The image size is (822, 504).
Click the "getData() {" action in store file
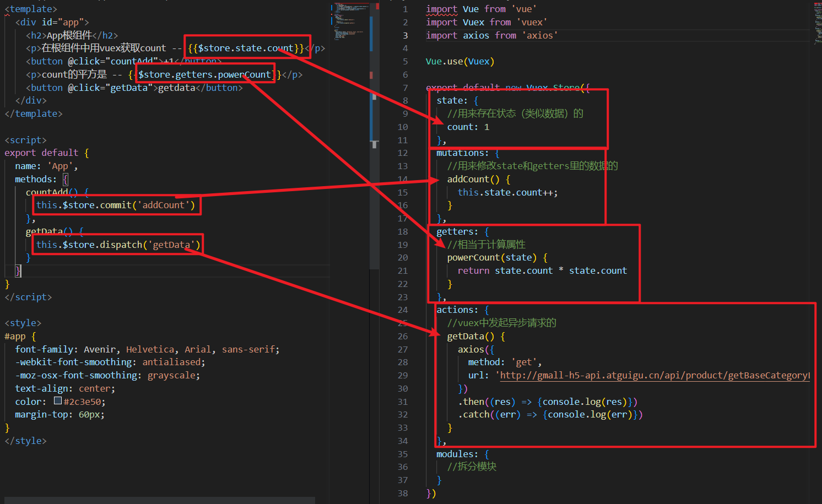click(476, 336)
